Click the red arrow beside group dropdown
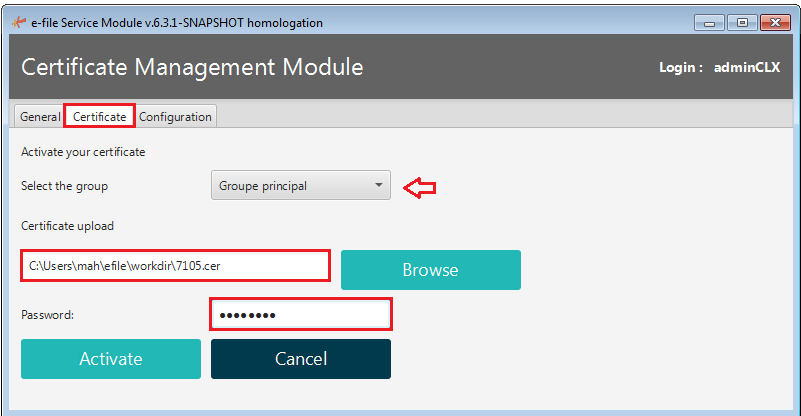This screenshot has width=801, height=416. point(419,186)
